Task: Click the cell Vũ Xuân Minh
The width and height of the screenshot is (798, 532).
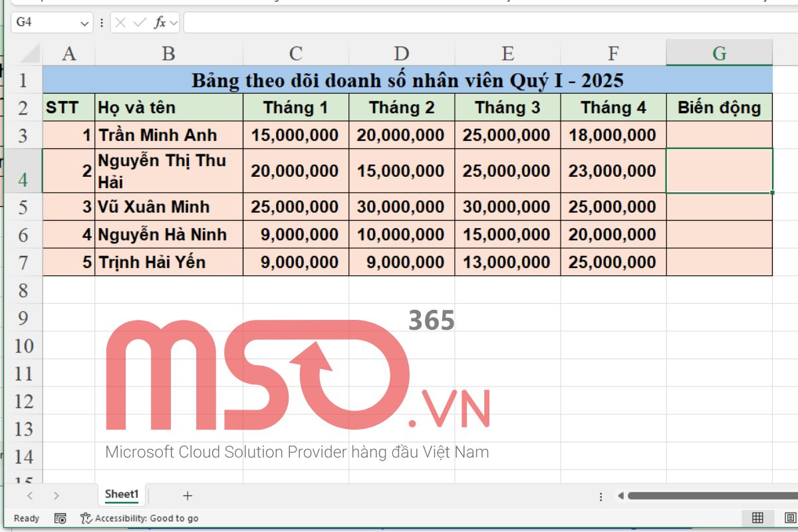Action: click(x=169, y=207)
